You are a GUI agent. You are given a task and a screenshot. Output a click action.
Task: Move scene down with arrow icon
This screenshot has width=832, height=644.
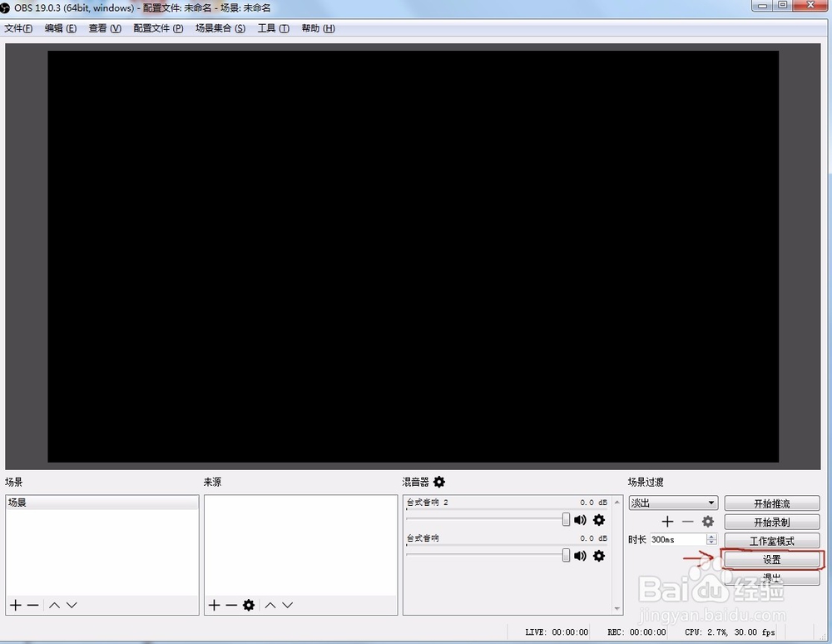(x=72, y=605)
